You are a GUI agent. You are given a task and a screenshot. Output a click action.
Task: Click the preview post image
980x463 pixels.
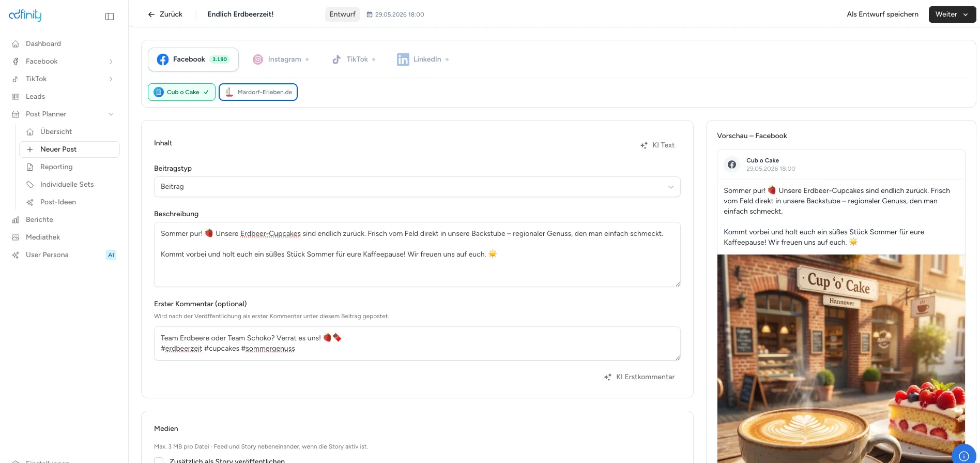[841, 359]
